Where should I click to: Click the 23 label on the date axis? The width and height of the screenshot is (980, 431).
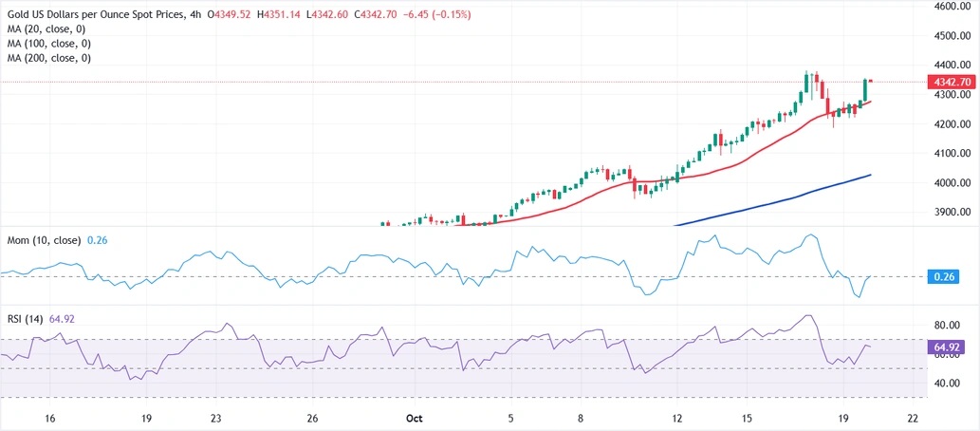tap(215, 419)
